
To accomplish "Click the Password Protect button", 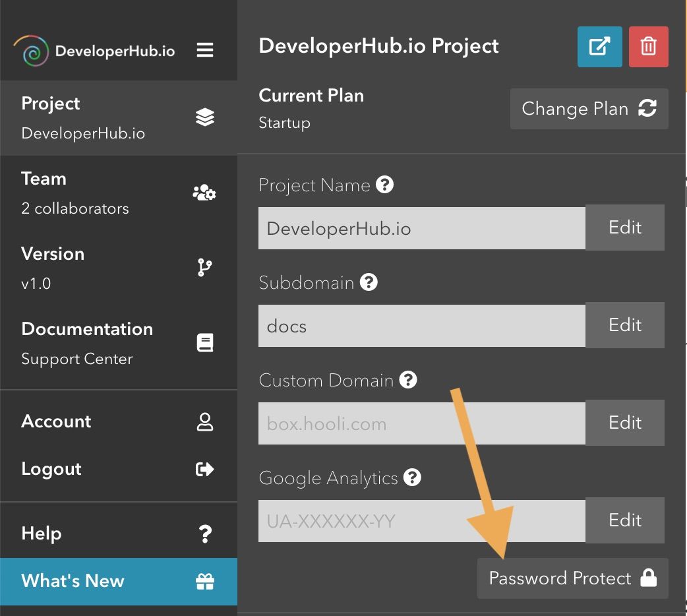I will coord(573,578).
